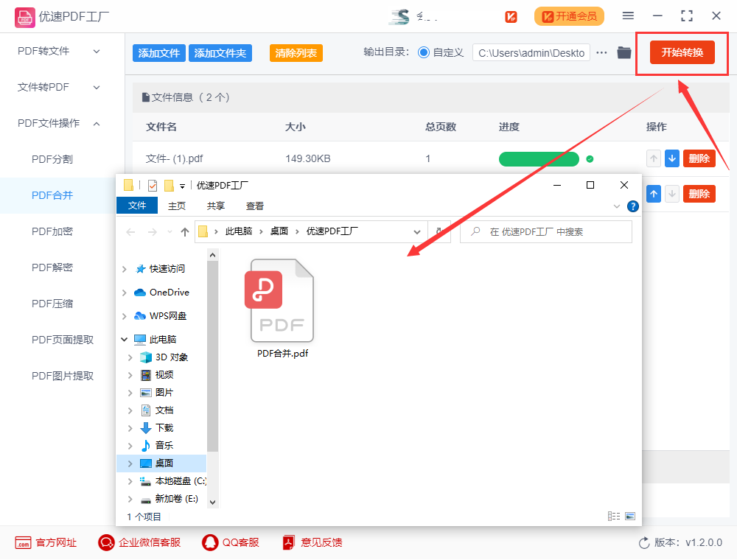
Task: Delete 文件- (1).pdf from list
Action: 699,159
